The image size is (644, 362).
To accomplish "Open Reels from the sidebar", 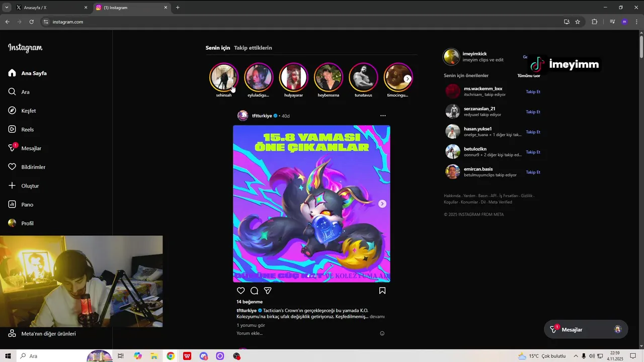I will tap(21, 129).
